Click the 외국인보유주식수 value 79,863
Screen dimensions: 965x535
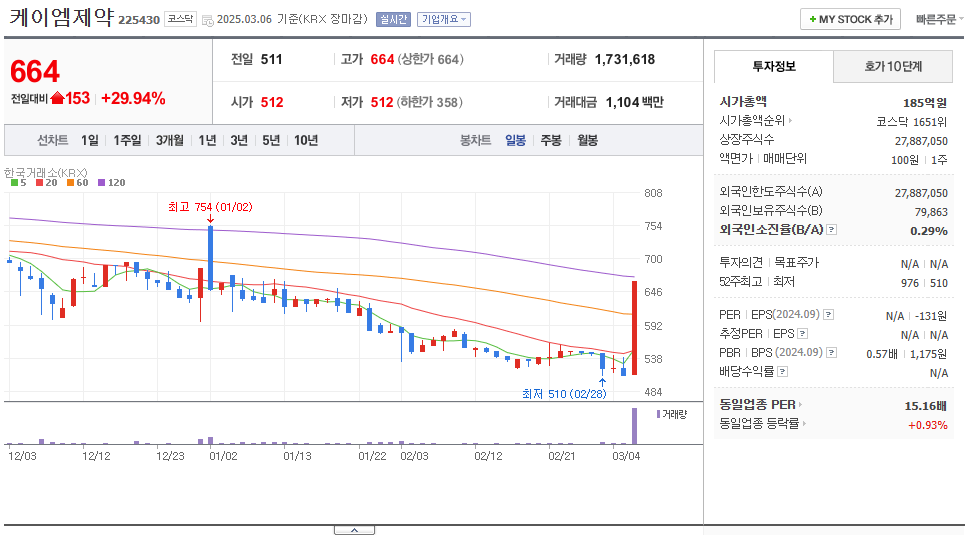931,212
